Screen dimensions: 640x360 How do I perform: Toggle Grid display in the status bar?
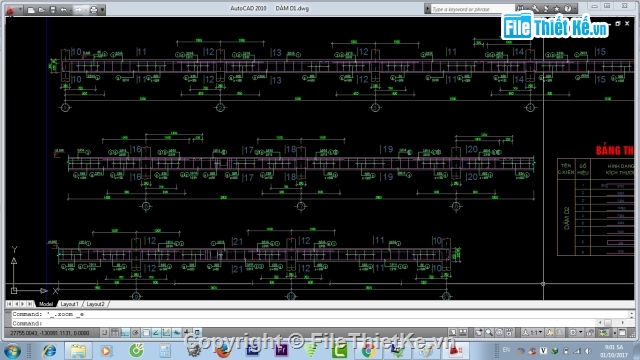coord(115,333)
